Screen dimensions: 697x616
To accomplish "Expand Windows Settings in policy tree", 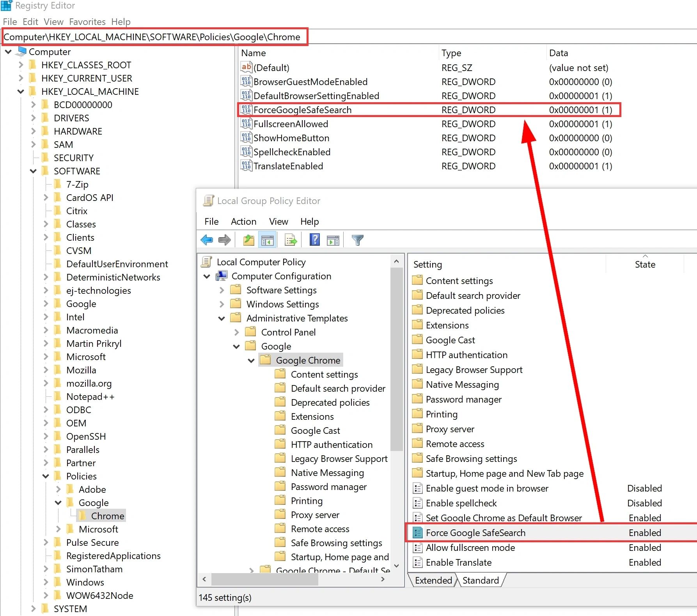I will click(222, 304).
